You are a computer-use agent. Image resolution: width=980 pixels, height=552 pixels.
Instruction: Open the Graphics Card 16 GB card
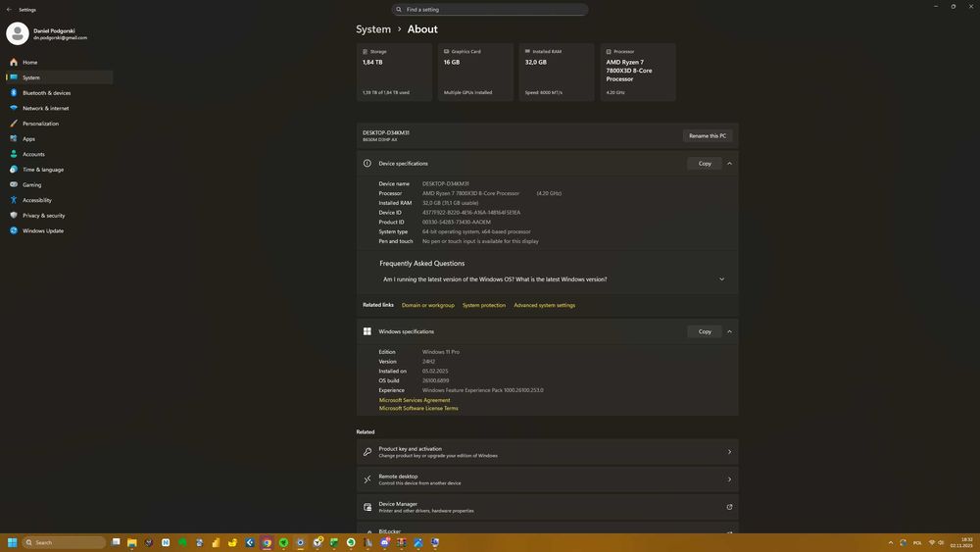click(475, 72)
